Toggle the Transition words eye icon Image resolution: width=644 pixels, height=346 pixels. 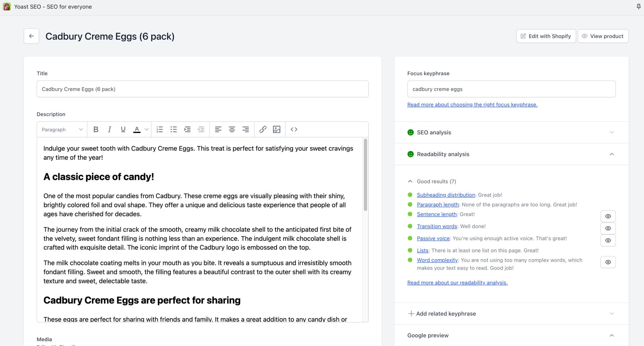608,228
